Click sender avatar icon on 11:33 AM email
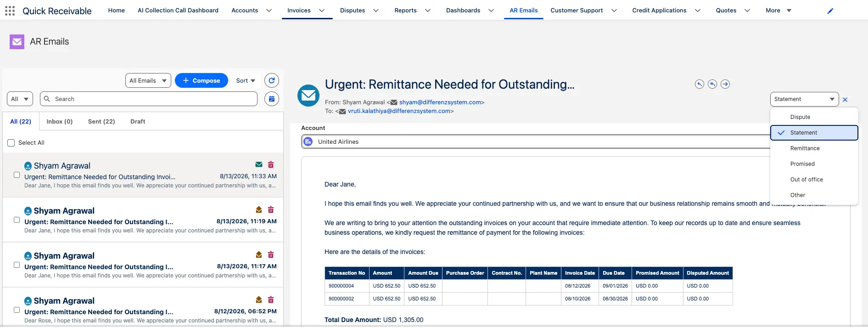 (x=28, y=166)
